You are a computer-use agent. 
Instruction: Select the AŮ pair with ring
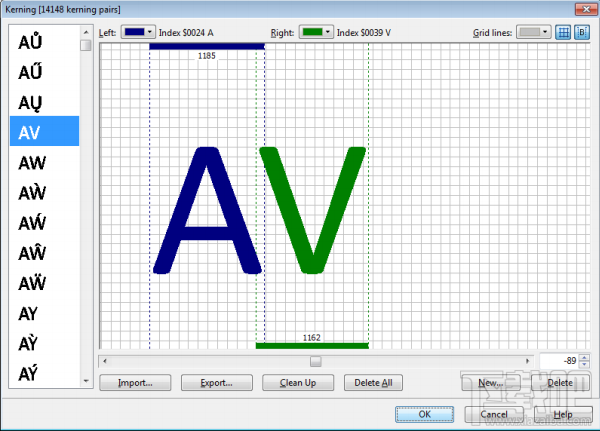44,41
